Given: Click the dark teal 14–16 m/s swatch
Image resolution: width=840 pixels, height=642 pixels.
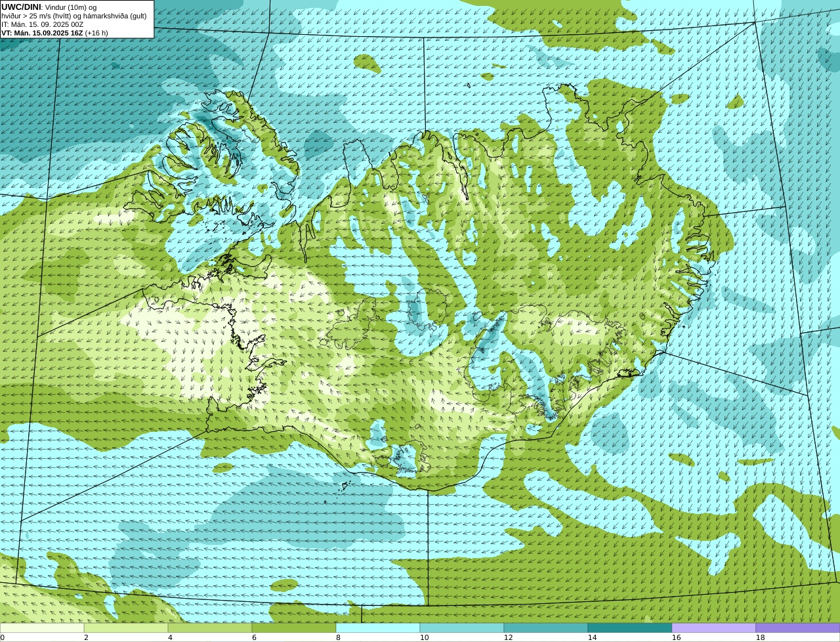Looking at the screenshot, I should pos(630,628).
